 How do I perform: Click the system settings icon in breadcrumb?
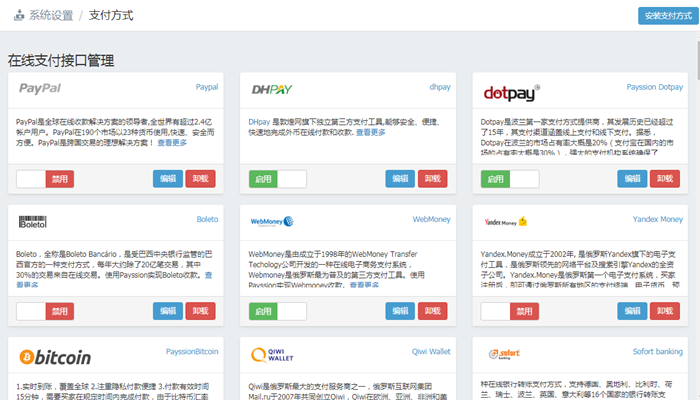coord(19,15)
